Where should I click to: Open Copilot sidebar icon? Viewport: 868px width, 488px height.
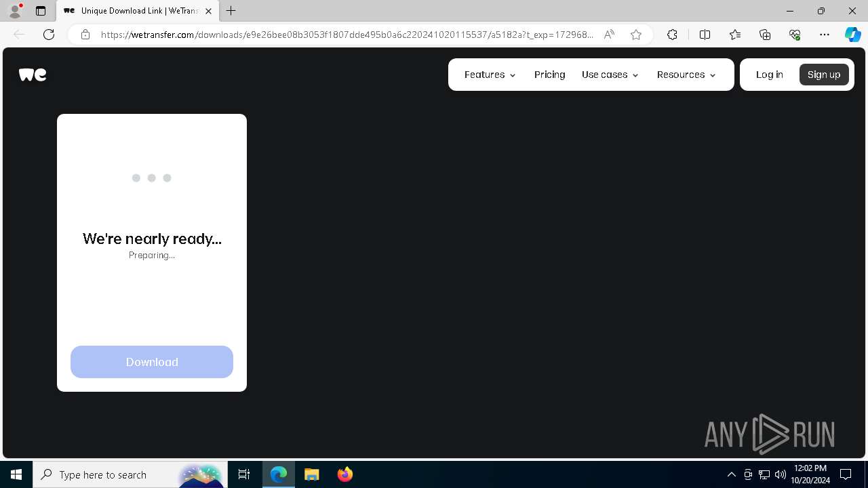point(852,35)
